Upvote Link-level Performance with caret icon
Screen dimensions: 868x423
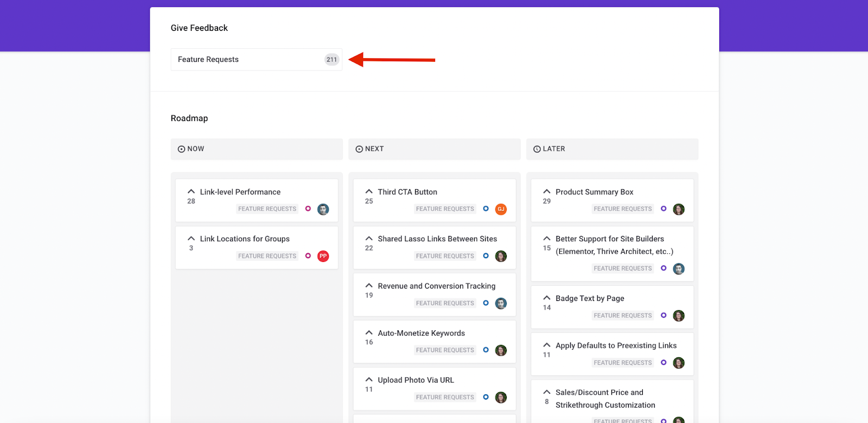[191, 192]
